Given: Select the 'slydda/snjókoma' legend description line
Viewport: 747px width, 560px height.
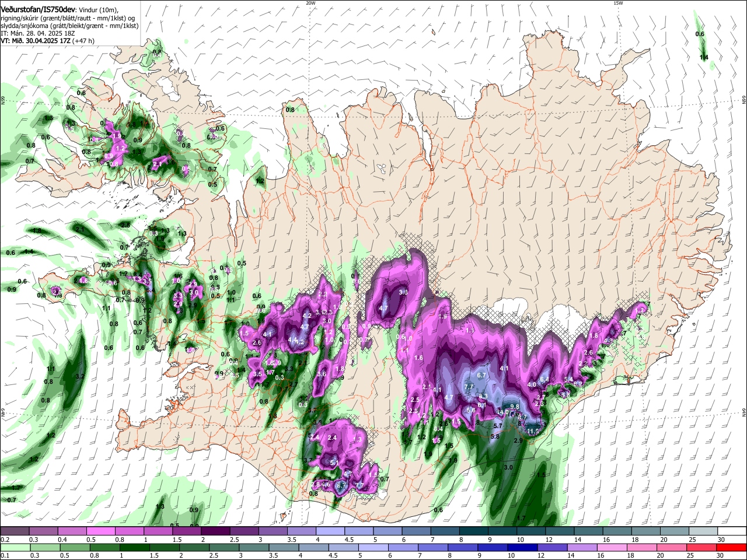Looking at the screenshot, I should [x=69, y=26].
